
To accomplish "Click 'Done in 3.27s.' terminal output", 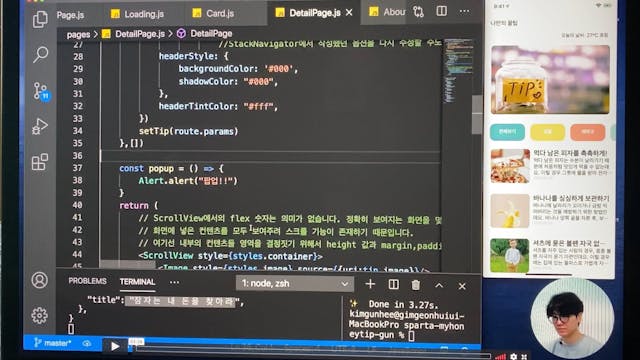I will point(403,304).
